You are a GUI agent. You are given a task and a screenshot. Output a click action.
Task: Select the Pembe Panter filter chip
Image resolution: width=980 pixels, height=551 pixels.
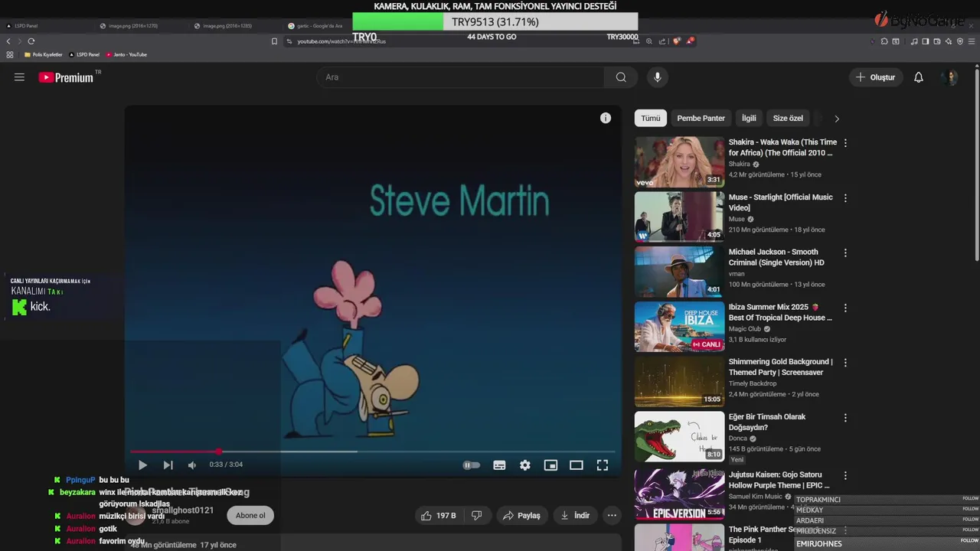pos(701,119)
